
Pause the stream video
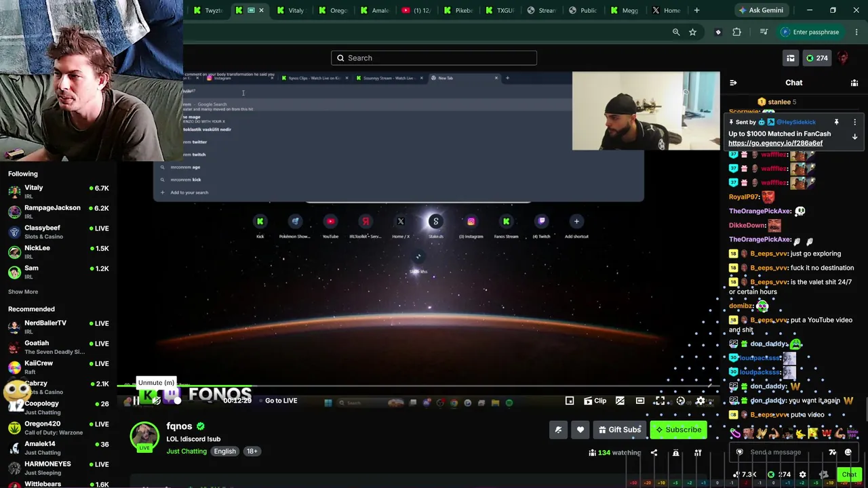tap(136, 401)
